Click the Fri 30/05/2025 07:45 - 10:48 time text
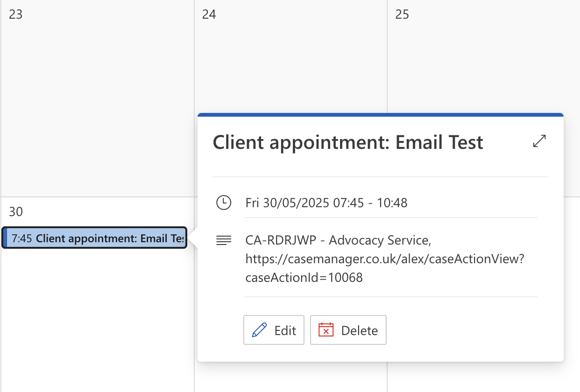 click(x=326, y=203)
